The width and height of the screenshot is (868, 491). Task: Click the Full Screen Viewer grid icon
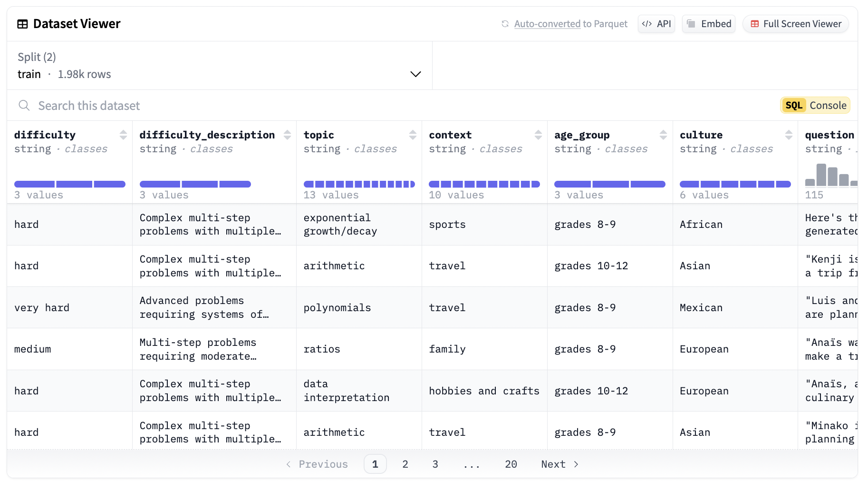coord(756,23)
